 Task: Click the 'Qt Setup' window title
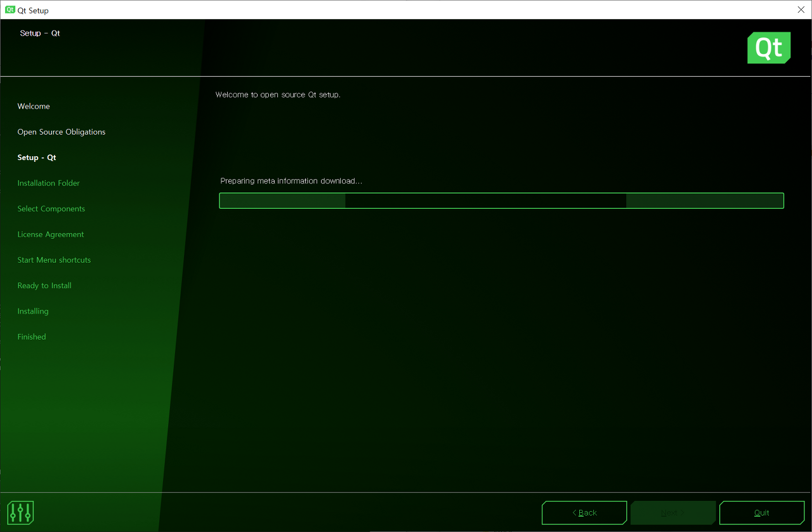pyautogui.click(x=33, y=10)
